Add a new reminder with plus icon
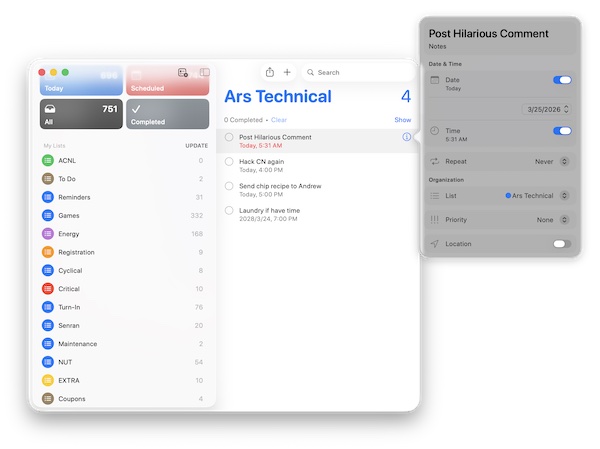Image resolution: width=600 pixels, height=449 pixels. (288, 72)
